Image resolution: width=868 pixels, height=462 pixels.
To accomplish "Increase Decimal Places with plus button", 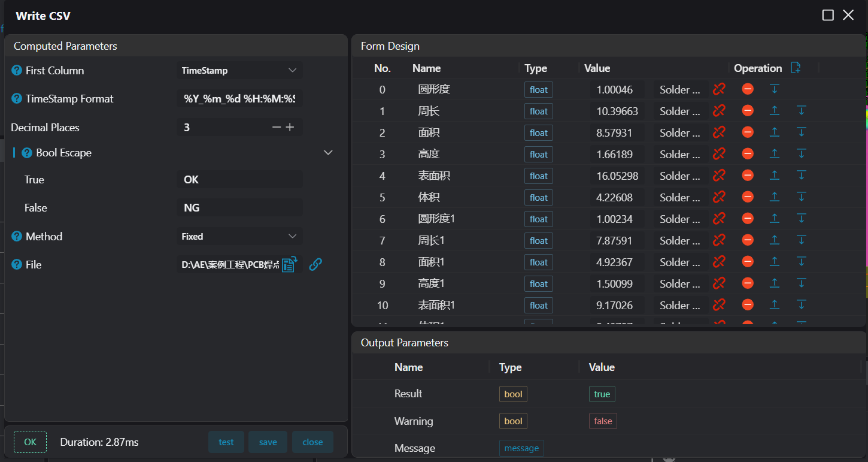I will 290,127.
